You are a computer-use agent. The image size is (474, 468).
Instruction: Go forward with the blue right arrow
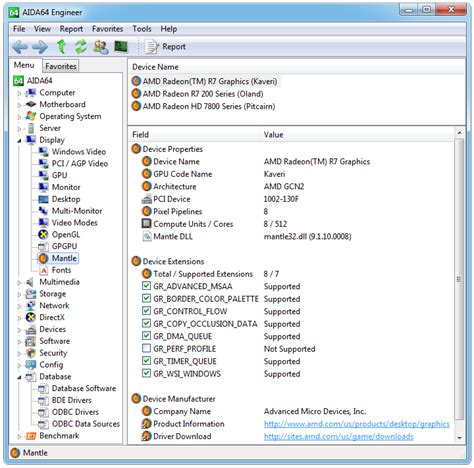pos(40,47)
